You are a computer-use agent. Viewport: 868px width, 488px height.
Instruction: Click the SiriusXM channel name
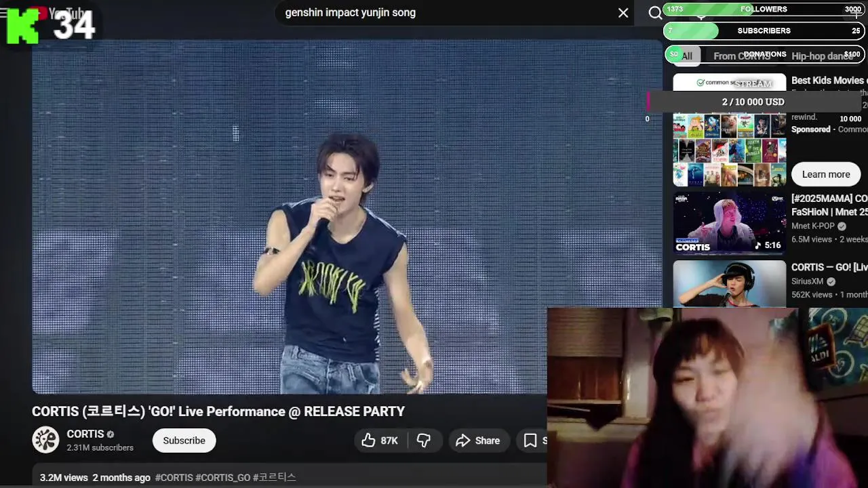pos(807,281)
